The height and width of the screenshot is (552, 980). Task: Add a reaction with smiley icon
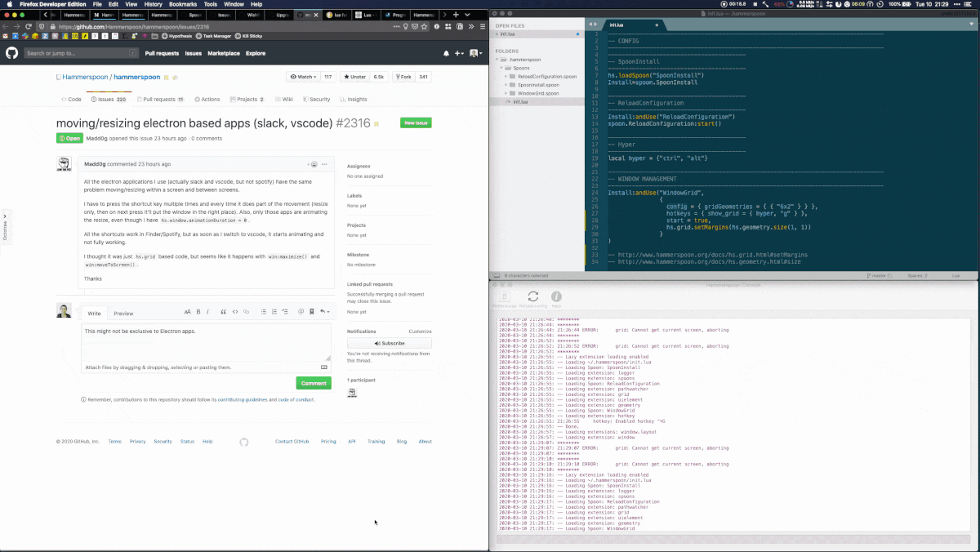[310, 163]
